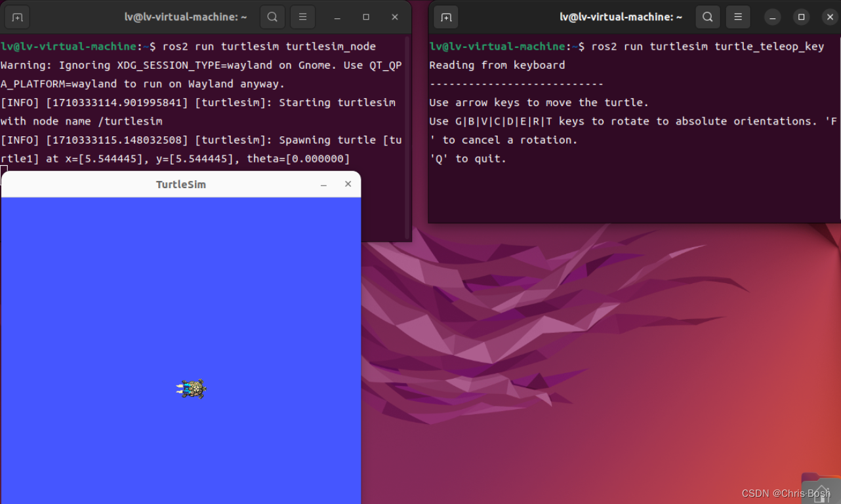Click the TurtleSim window title
Screen dimensions: 841x504
click(x=181, y=185)
